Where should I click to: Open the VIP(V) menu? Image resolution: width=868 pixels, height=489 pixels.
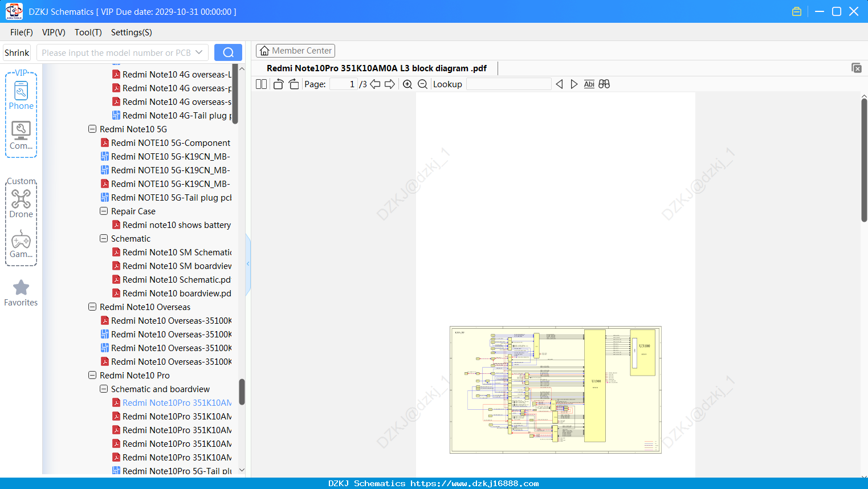(54, 32)
